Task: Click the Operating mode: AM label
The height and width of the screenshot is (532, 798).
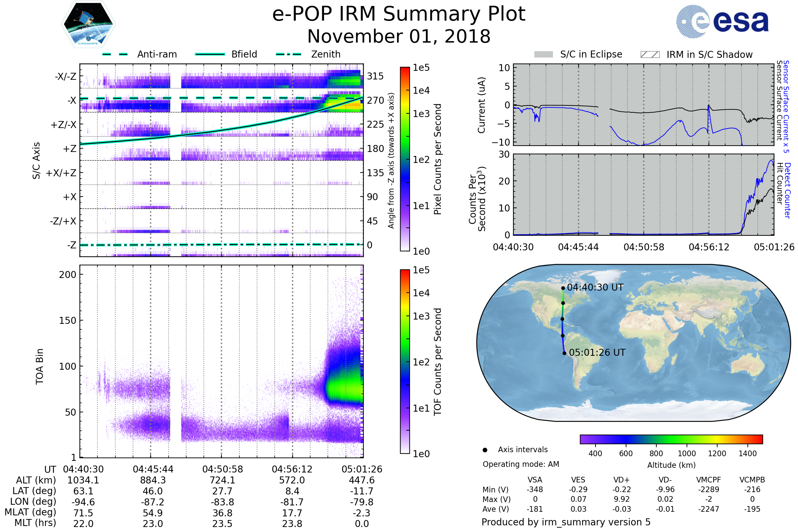Action: pyautogui.click(x=521, y=464)
